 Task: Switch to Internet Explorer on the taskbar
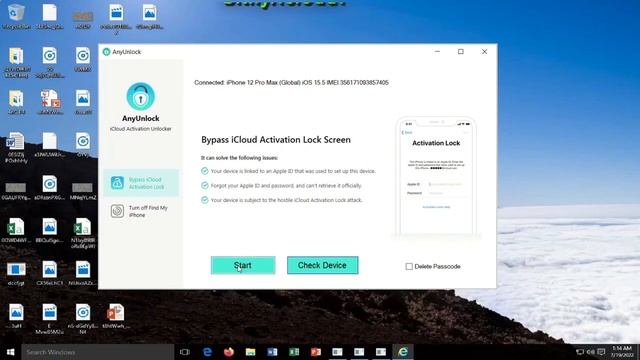(x=403, y=352)
